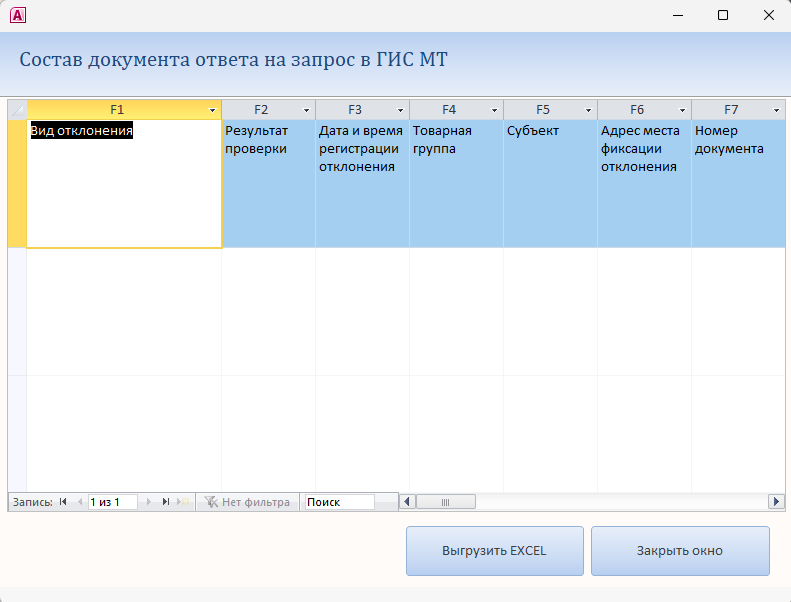Click the 'Вид отклонения' cell
Viewport: 791px width, 602px height.
(x=124, y=184)
